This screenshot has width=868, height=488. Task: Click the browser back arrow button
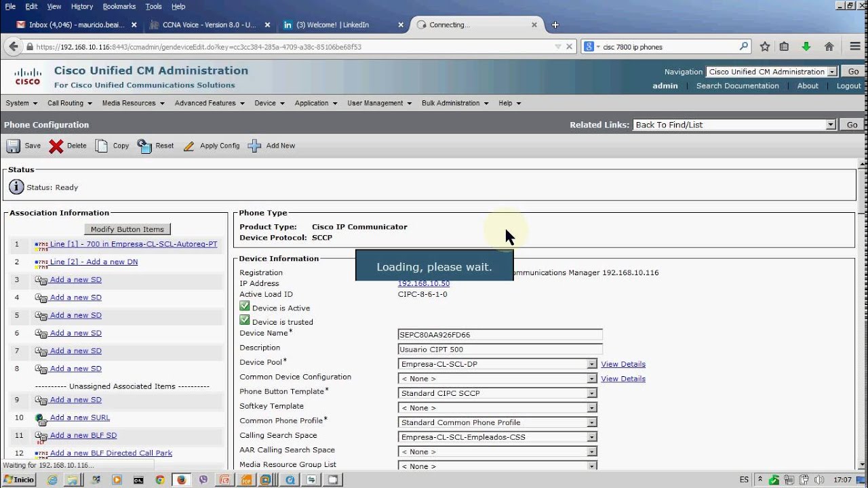point(13,47)
